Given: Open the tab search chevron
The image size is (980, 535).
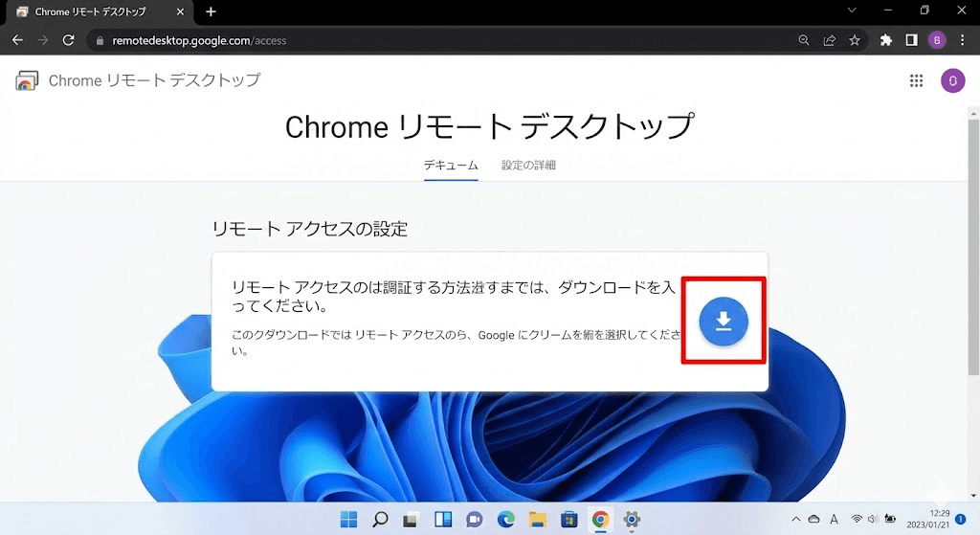Looking at the screenshot, I should pyautogui.click(x=851, y=11).
